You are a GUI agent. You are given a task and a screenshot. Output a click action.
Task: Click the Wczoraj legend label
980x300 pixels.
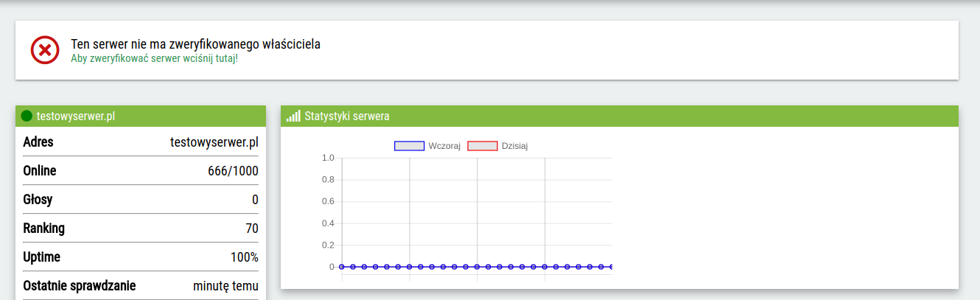coord(444,146)
